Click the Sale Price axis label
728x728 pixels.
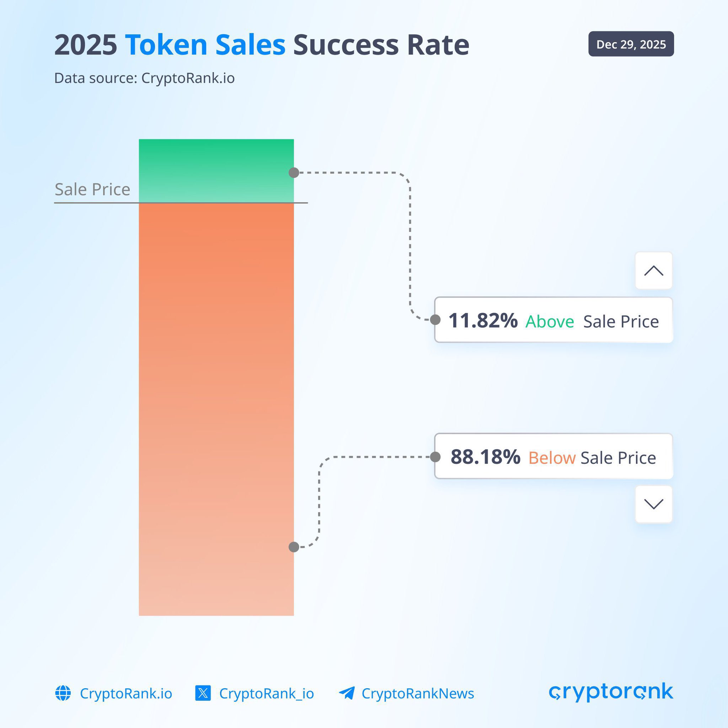pyautogui.click(x=92, y=189)
